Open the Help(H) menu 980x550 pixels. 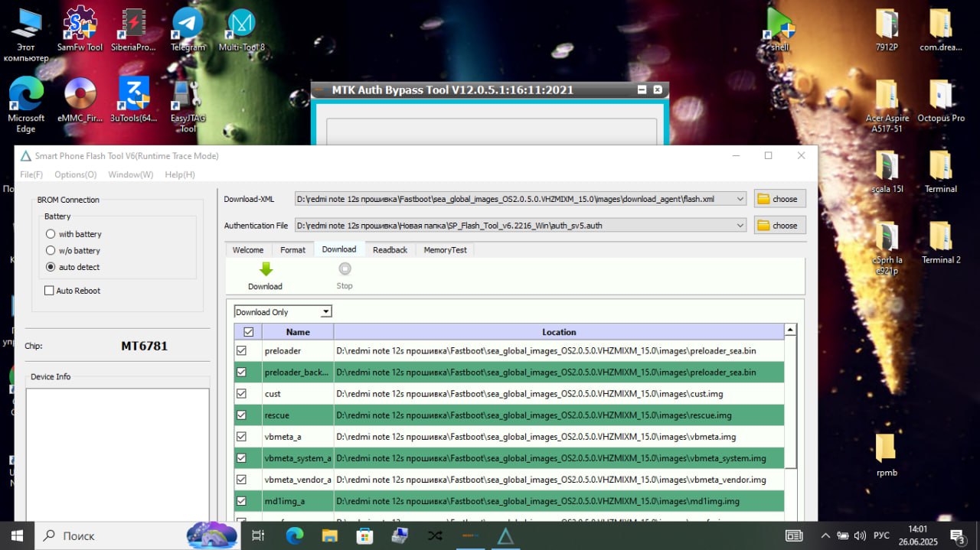click(180, 174)
